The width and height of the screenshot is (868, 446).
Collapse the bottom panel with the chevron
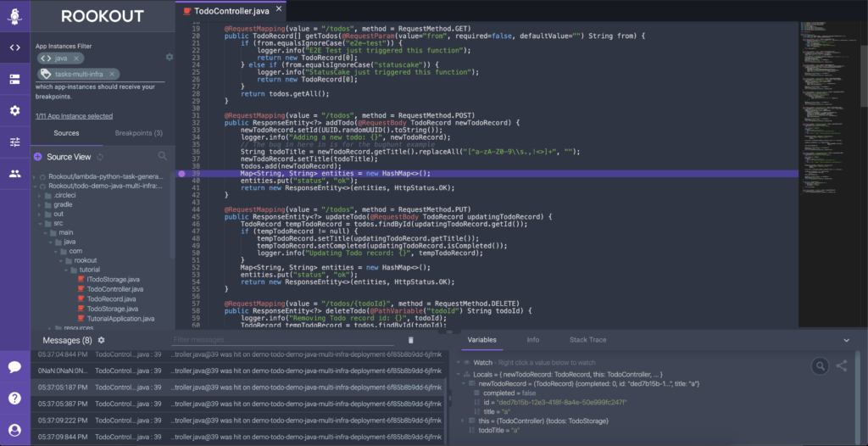[x=846, y=340]
